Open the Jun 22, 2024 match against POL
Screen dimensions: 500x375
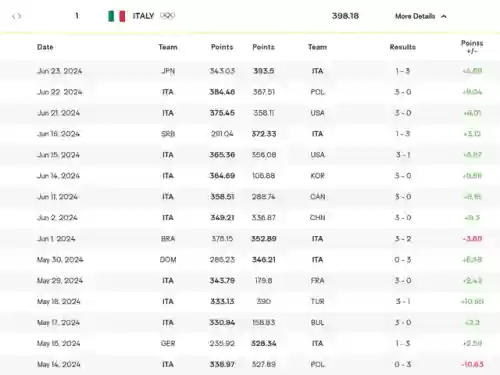250,92
